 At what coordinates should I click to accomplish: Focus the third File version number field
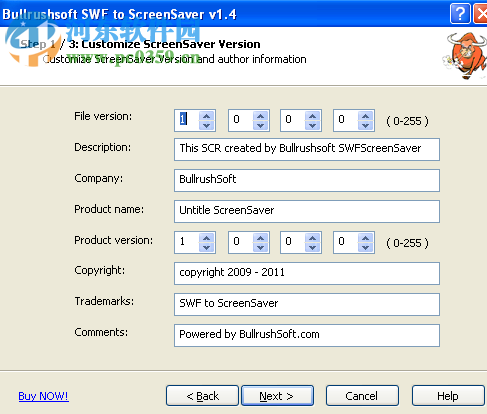tap(293, 120)
